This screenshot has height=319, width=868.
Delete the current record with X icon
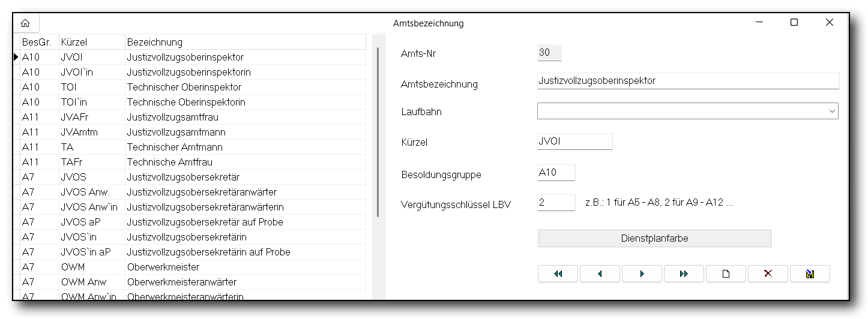(x=768, y=273)
